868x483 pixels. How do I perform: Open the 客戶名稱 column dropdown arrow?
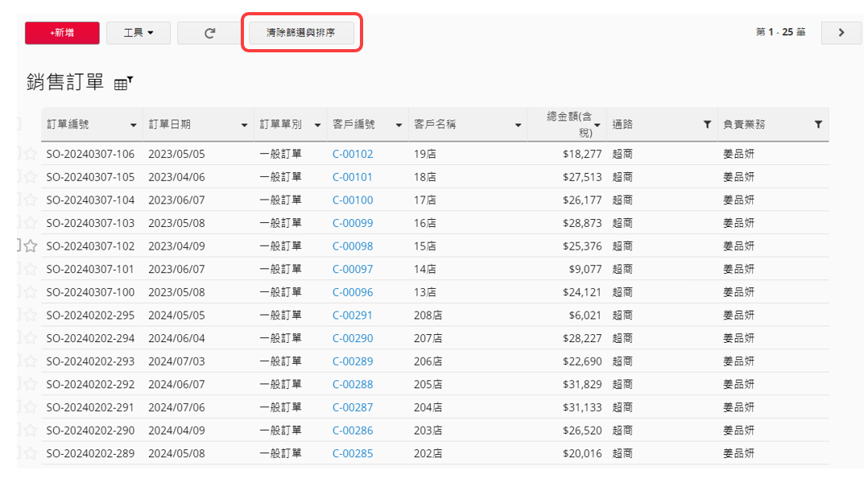click(518, 126)
